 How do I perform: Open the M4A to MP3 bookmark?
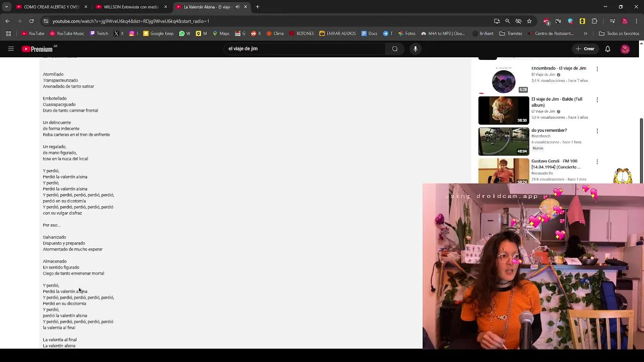(x=443, y=34)
